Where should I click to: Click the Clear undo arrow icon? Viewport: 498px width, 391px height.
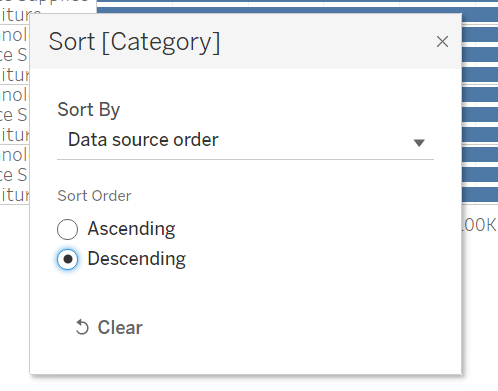click(82, 327)
